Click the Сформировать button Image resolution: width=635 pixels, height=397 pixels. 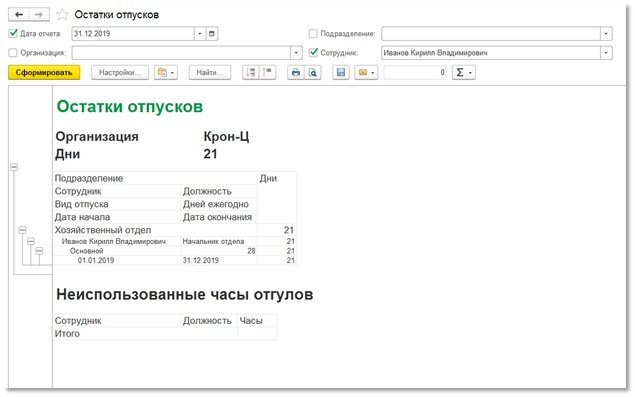44,73
